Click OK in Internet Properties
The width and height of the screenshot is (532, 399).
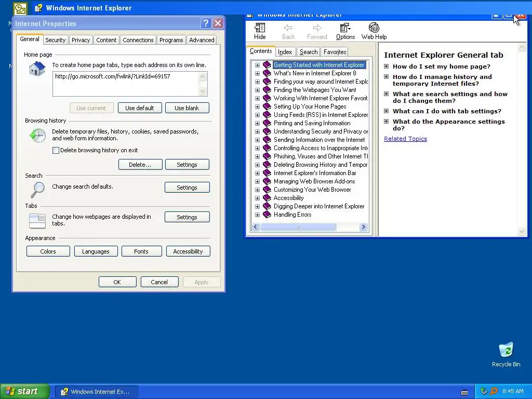117,282
